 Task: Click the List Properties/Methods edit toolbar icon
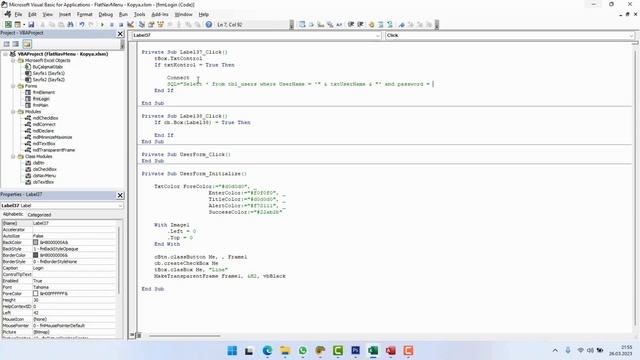(302, 24)
